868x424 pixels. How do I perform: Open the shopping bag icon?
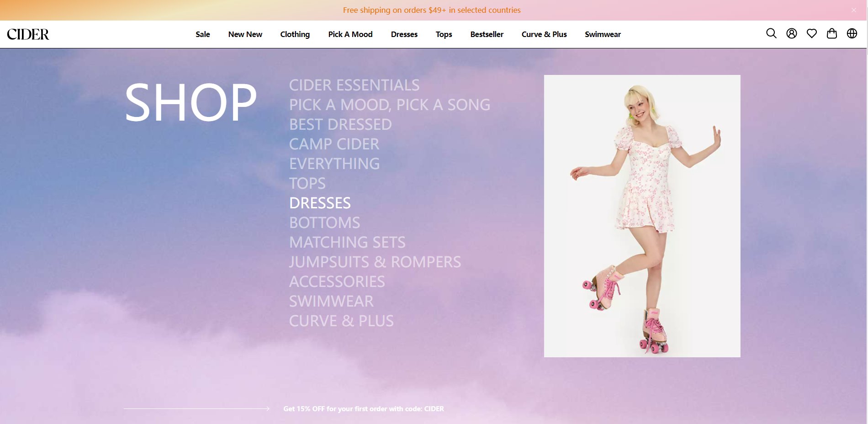pyautogui.click(x=831, y=33)
